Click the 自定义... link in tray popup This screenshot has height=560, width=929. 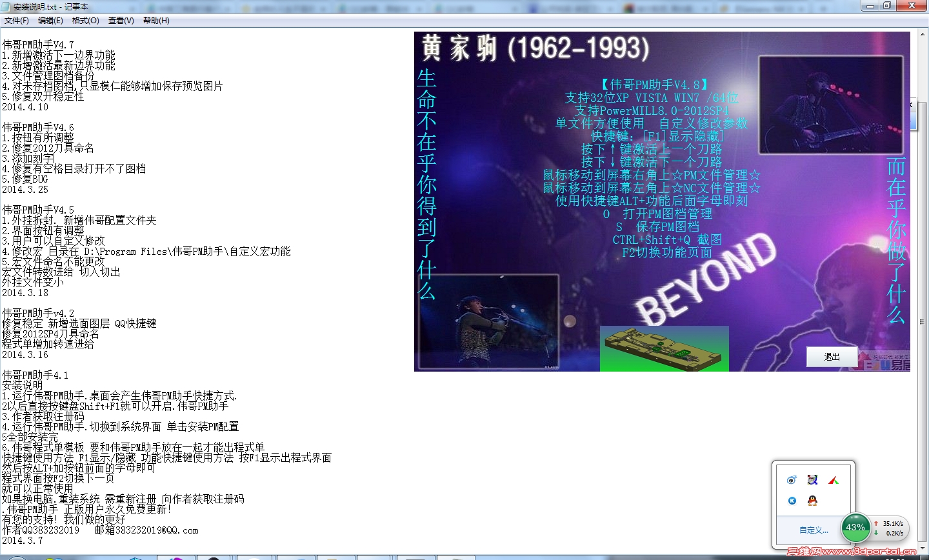tap(814, 530)
